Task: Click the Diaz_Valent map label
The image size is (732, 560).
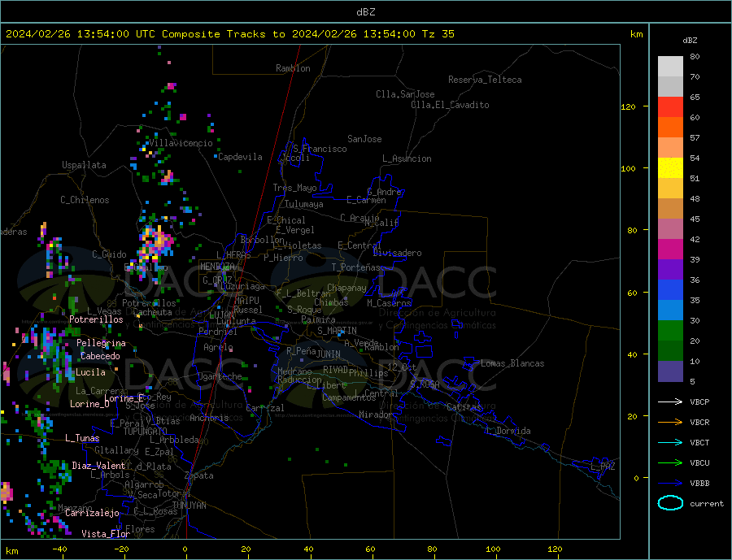Action: pyautogui.click(x=98, y=466)
